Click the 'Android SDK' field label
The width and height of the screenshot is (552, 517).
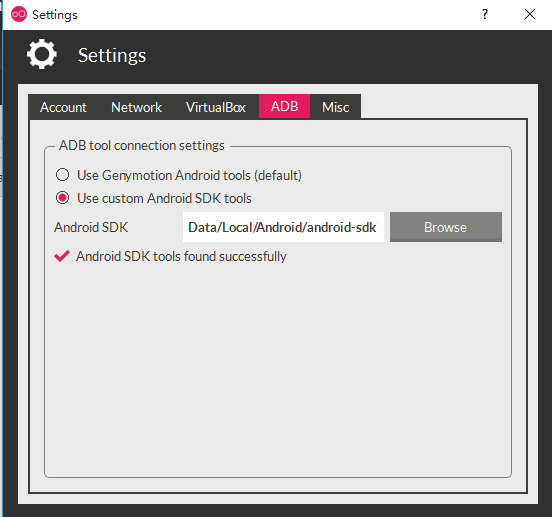91,227
